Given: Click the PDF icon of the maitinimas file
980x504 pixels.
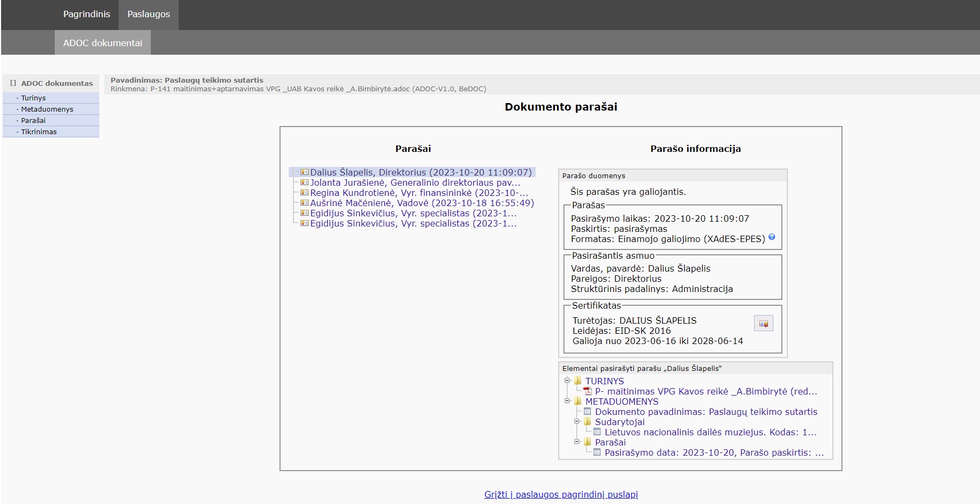Looking at the screenshot, I should pyautogui.click(x=588, y=391).
